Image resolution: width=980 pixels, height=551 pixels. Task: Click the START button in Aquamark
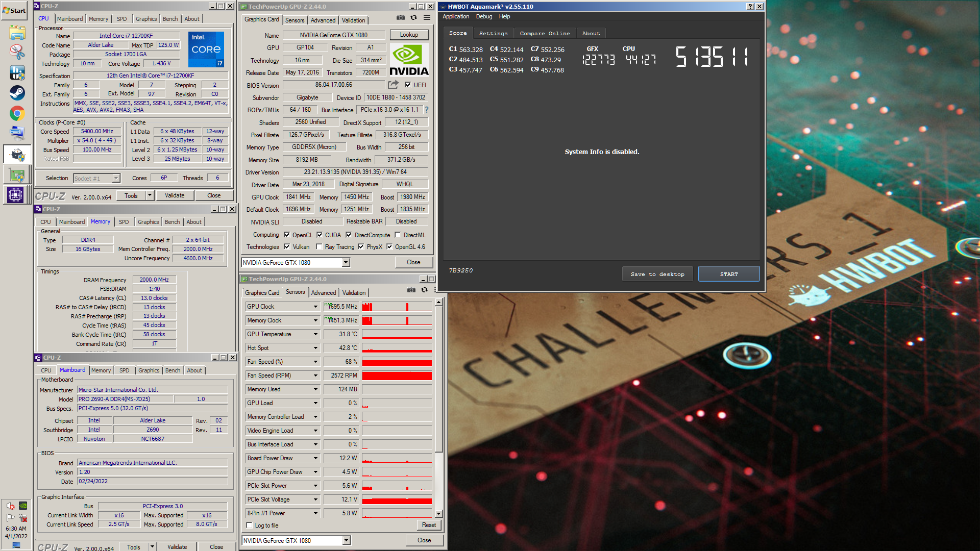point(729,274)
